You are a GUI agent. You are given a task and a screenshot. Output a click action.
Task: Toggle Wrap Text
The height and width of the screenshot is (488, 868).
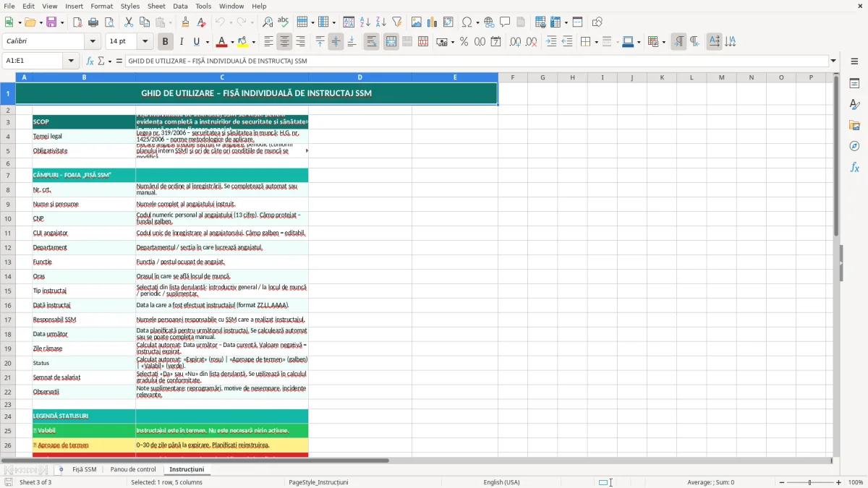point(371,42)
